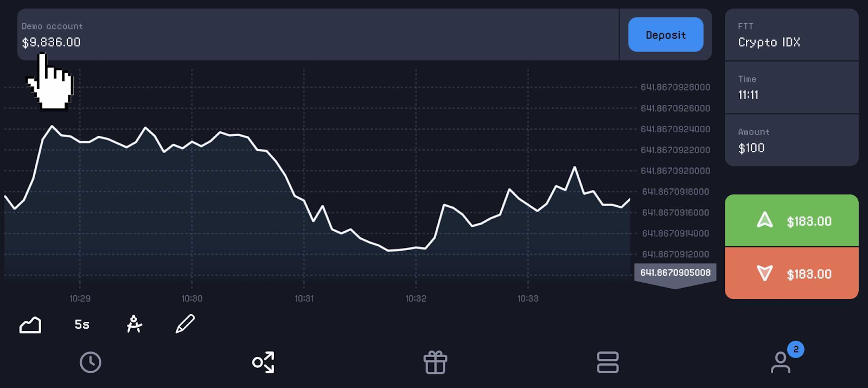This screenshot has width=868, height=388.
Task: Place an up trade with green $183.00 button
Action: (x=791, y=221)
